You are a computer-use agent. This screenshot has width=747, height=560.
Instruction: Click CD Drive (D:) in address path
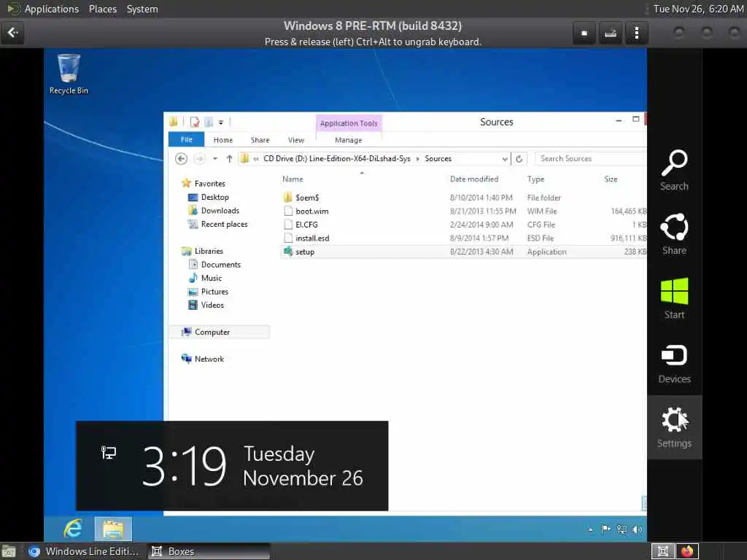337,158
